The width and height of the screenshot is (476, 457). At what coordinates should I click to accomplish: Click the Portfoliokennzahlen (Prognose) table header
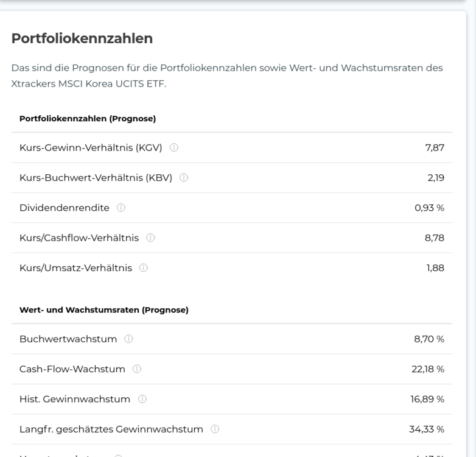pos(88,118)
